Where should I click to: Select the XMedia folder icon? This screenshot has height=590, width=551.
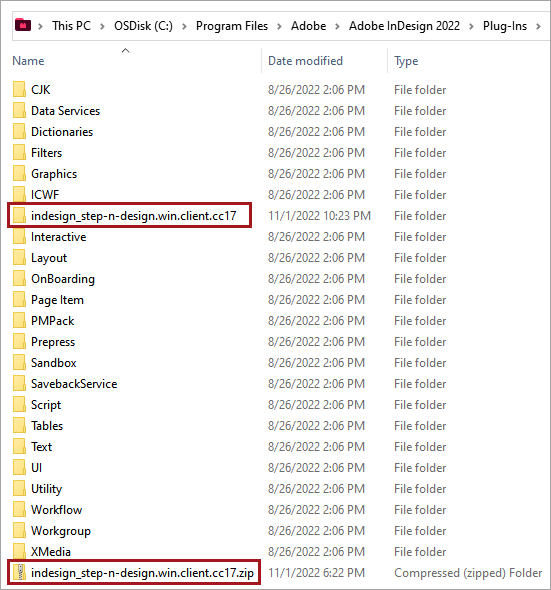pyautogui.click(x=20, y=551)
